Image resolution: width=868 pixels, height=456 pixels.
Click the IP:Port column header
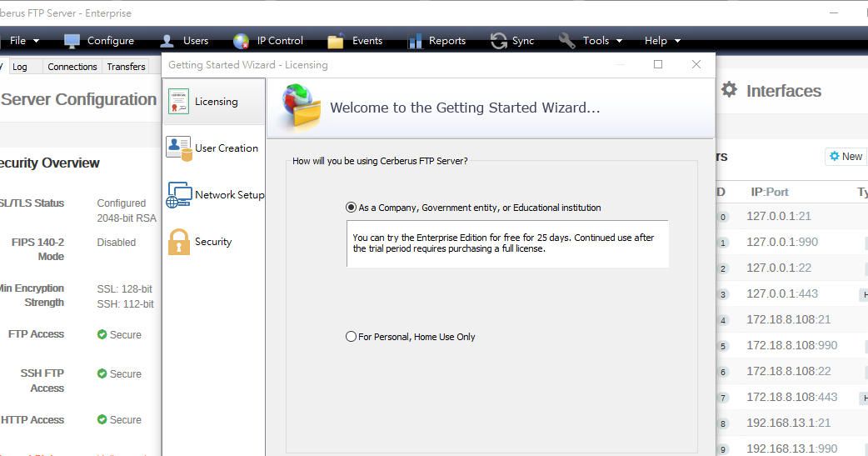tap(770, 192)
